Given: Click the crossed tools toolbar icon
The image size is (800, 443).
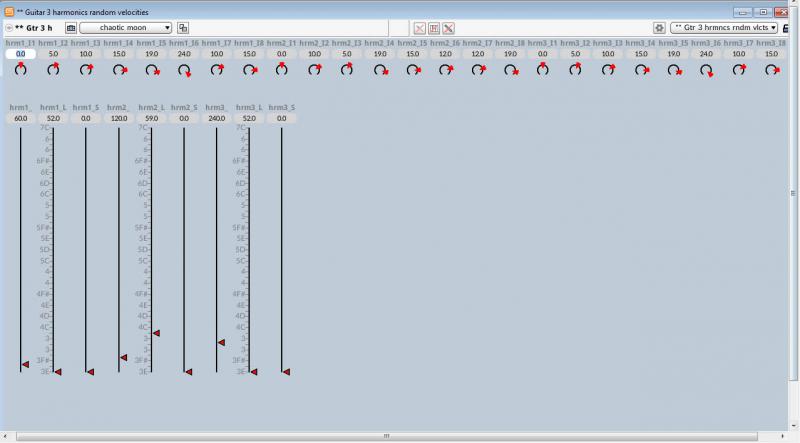Looking at the screenshot, I should tap(448, 28).
